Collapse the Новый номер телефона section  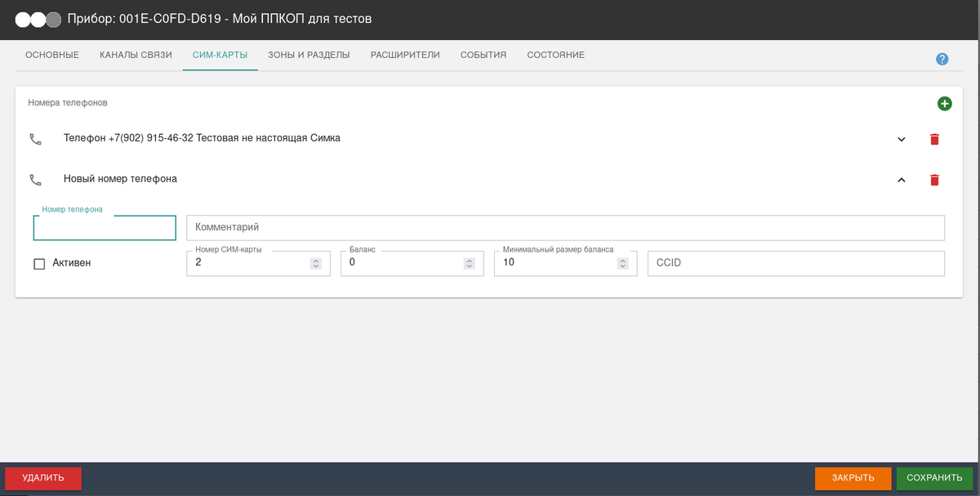(x=902, y=180)
